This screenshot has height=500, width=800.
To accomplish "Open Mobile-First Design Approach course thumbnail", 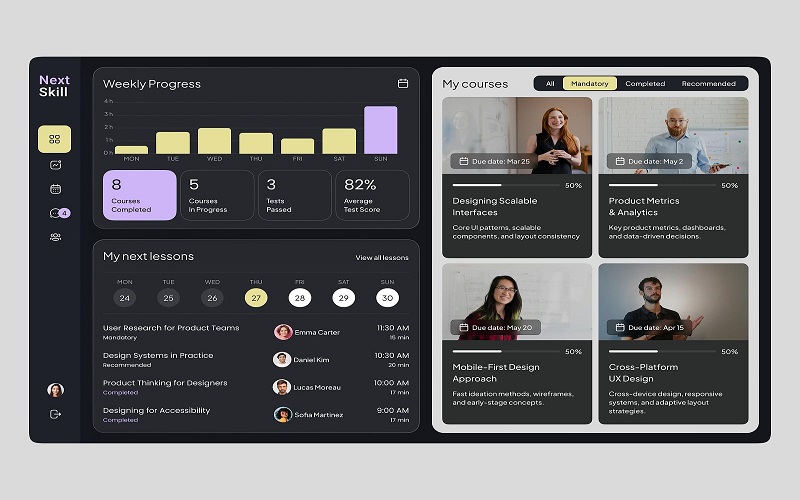I will 517,302.
